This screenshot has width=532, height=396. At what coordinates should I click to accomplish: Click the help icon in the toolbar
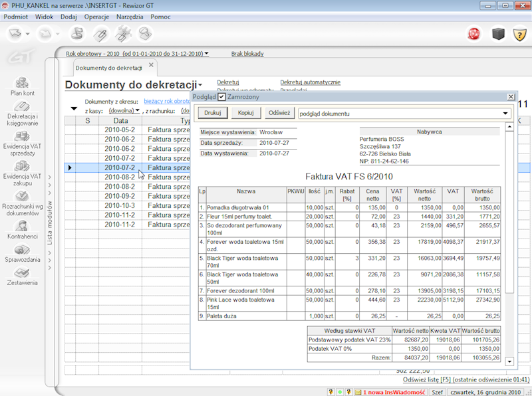[521, 33]
